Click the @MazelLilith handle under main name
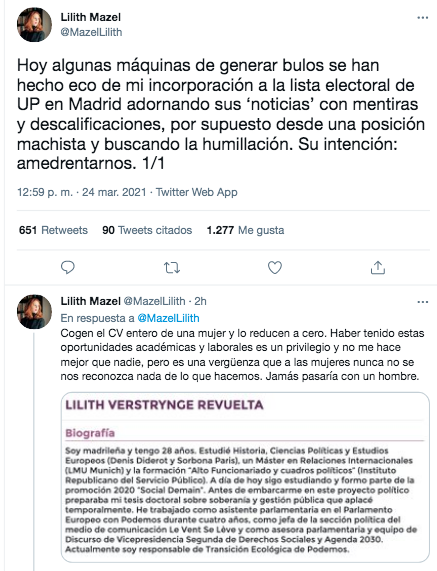Image resolution: width=437 pixels, height=571 pixels. pos(91,32)
